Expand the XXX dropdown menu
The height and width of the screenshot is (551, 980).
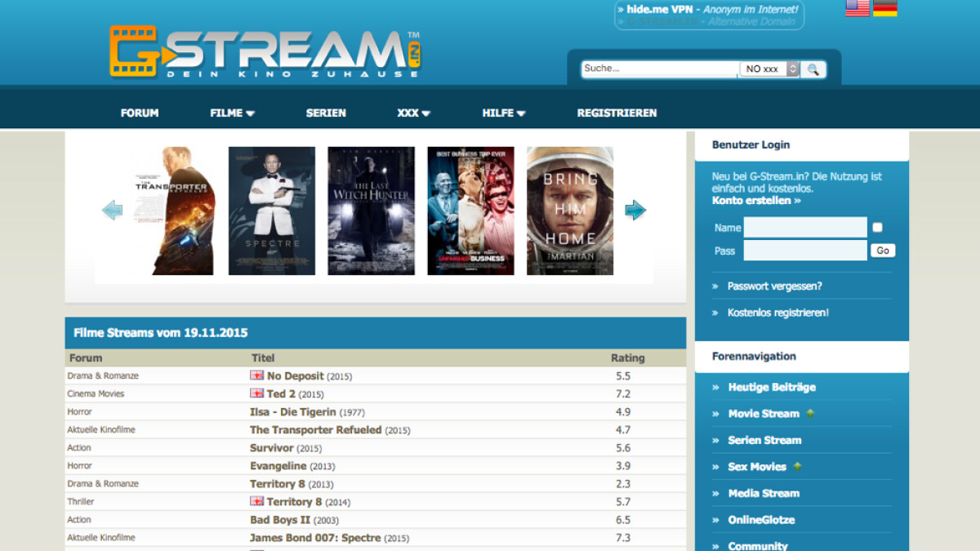(x=412, y=113)
